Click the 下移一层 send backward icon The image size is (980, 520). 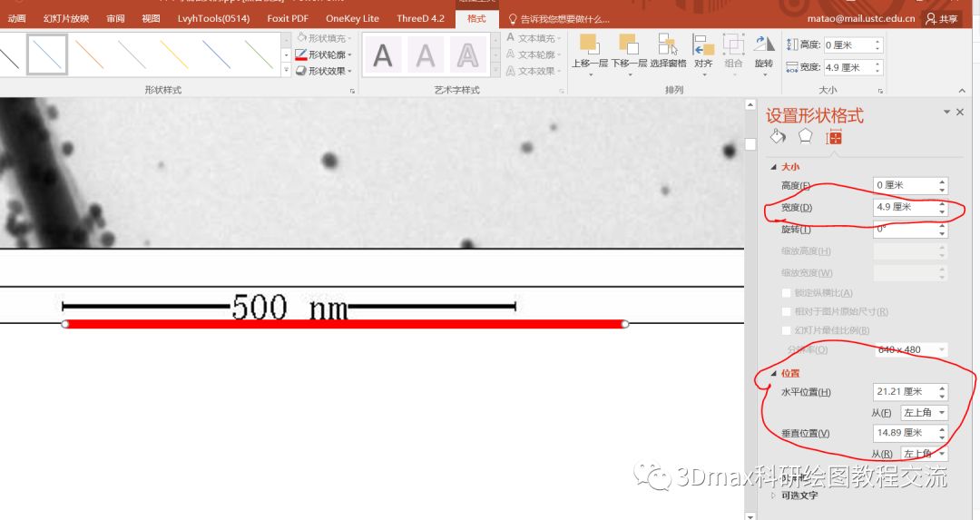(x=629, y=44)
